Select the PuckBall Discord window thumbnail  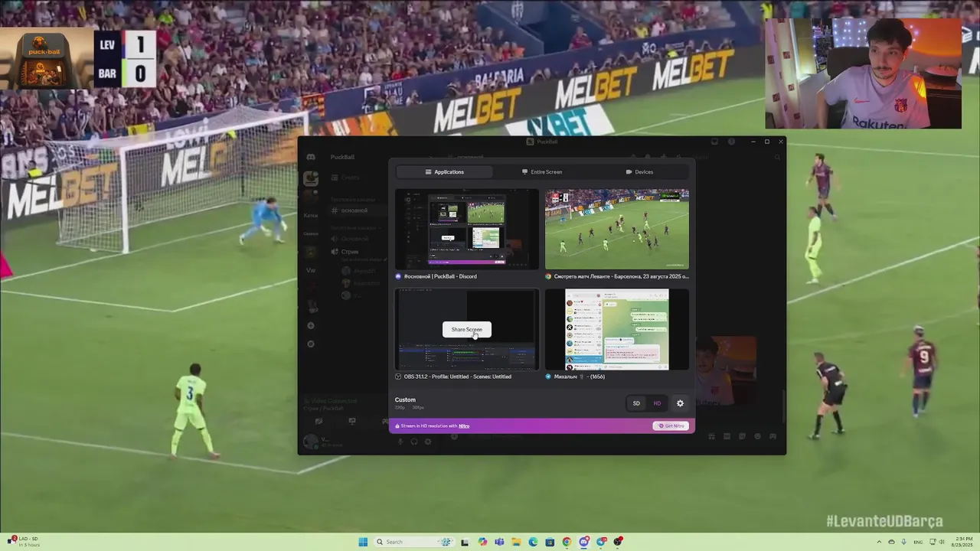tap(467, 229)
